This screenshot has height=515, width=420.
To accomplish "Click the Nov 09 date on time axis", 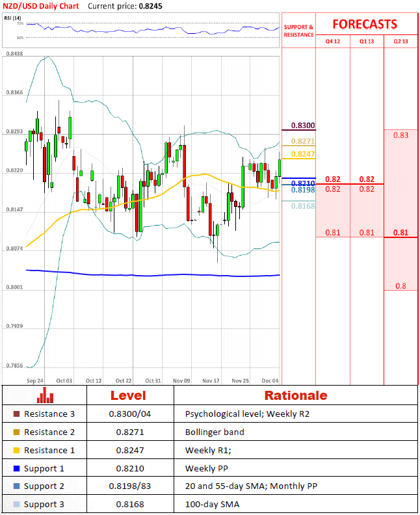I will [182, 380].
